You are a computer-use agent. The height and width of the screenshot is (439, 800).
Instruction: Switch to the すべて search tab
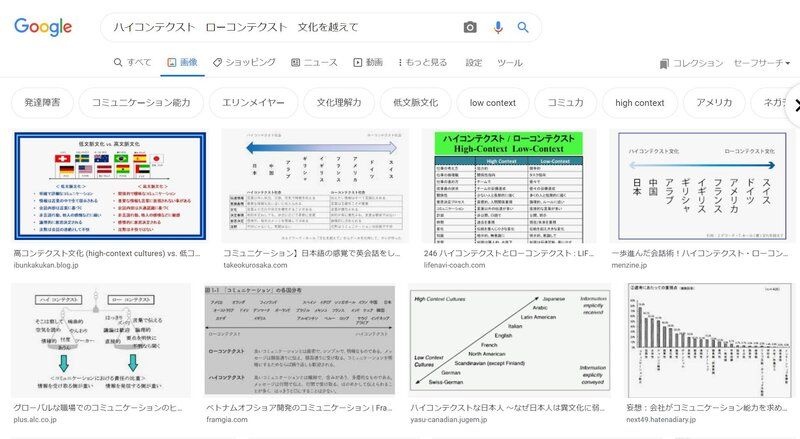click(132, 62)
